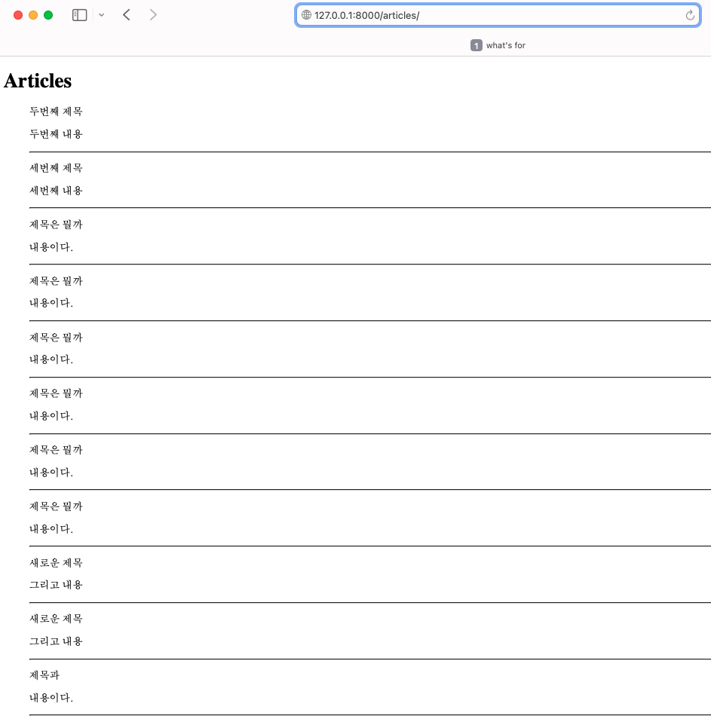Close the window with the red button
The image size is (711, 728).
[x=18, y=15]
